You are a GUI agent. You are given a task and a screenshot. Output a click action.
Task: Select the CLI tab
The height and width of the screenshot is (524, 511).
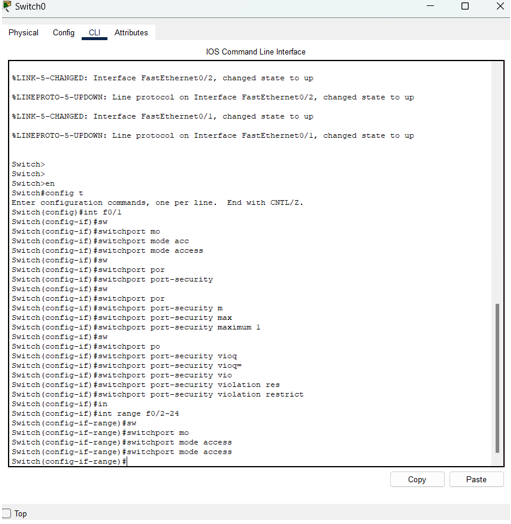click(x=94, y=33)
